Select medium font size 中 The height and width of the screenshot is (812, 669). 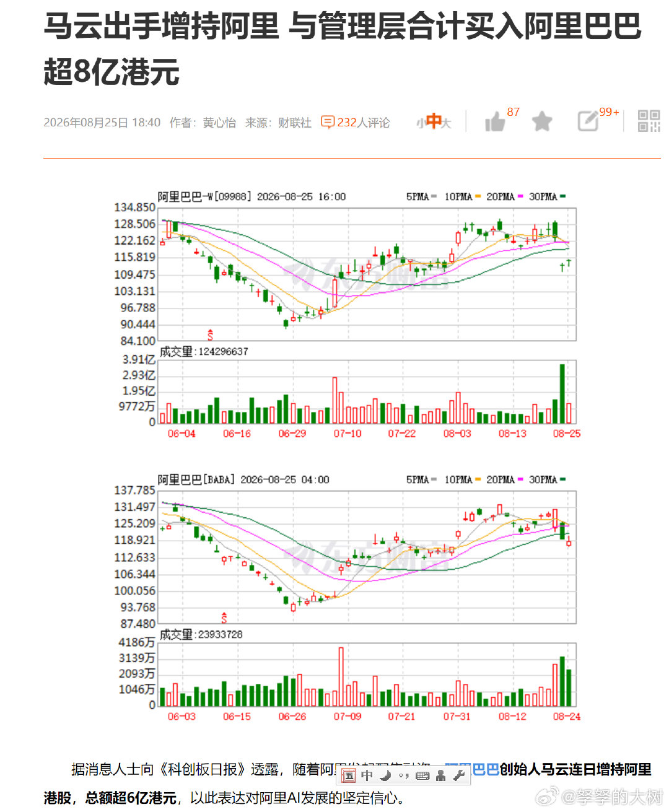[434, 121]
